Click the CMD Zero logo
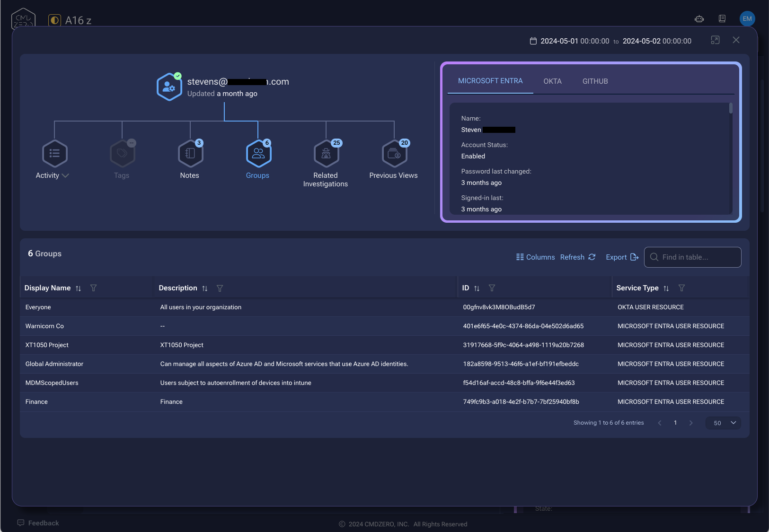This screenshot has width=769, height=532. (x=23, y=18)
